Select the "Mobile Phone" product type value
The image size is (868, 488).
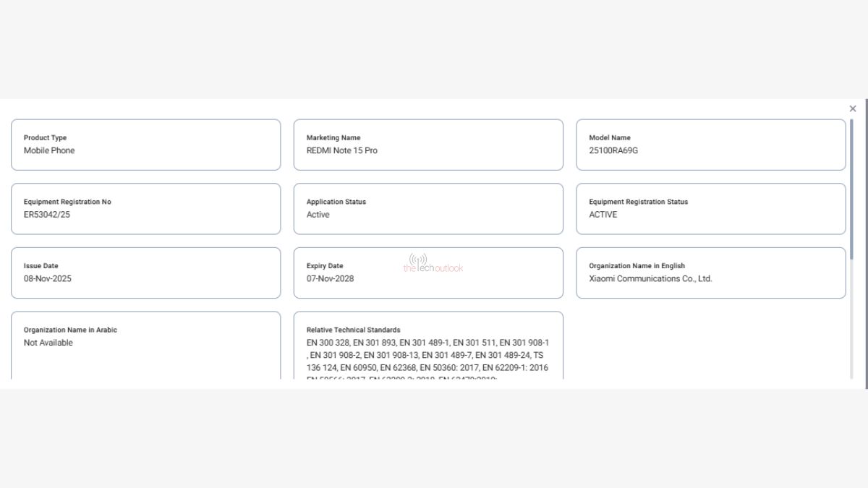(49, 150)
